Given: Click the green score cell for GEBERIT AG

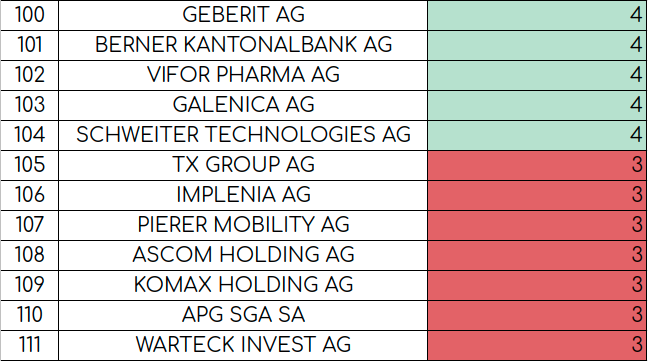Looking at the screenshot, I should pyautogui.click(x=537, y=15).
